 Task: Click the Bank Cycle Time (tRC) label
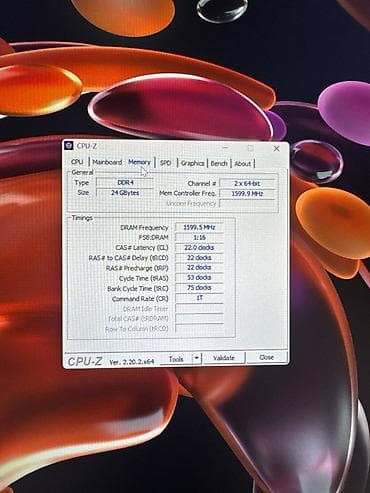[138, 288]
